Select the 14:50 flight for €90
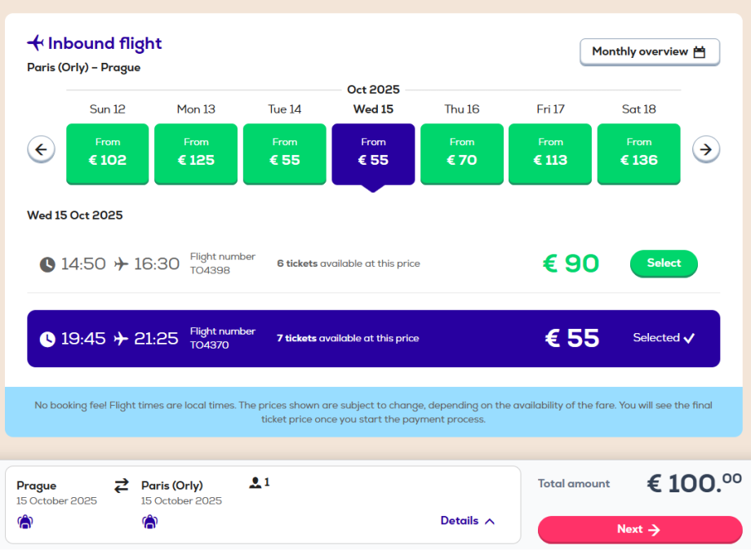The width and height of the screenshot is (751, 560). 664,264
